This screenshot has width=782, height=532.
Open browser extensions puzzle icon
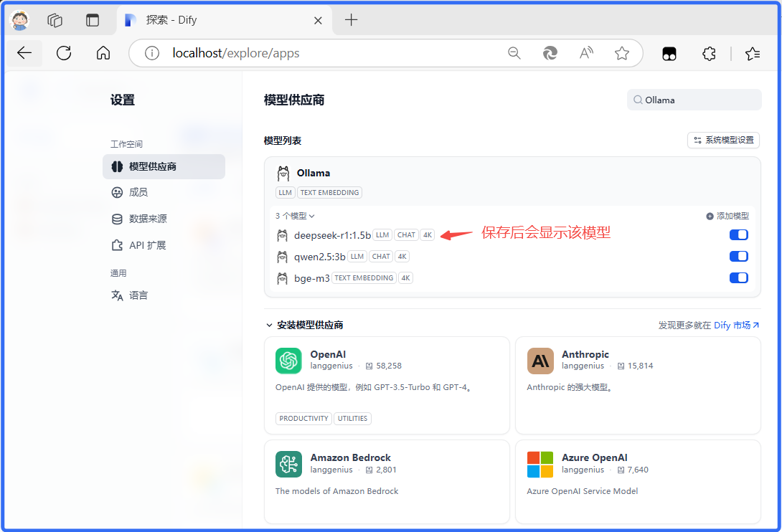pyautogui.click(x=709, y=53)
